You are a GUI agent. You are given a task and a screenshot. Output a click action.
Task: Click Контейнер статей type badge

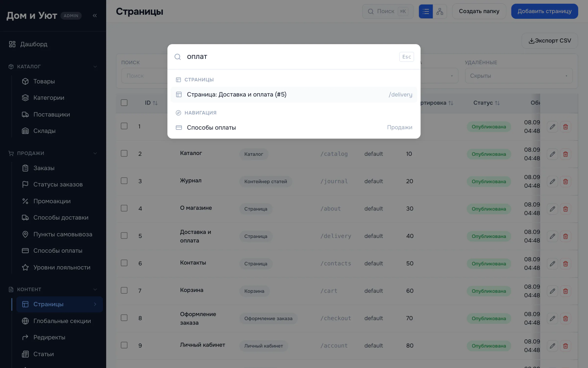(x=266, y=182)
